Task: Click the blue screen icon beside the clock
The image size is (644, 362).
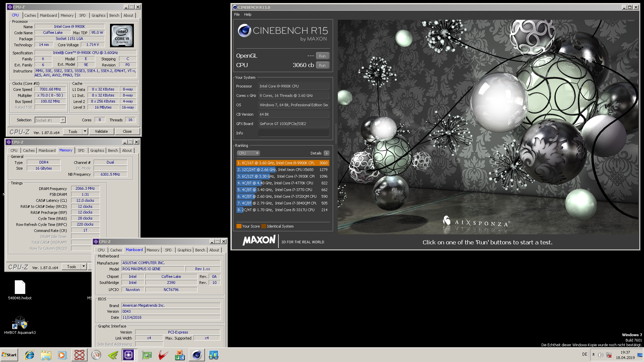Action: click(640, 355)
